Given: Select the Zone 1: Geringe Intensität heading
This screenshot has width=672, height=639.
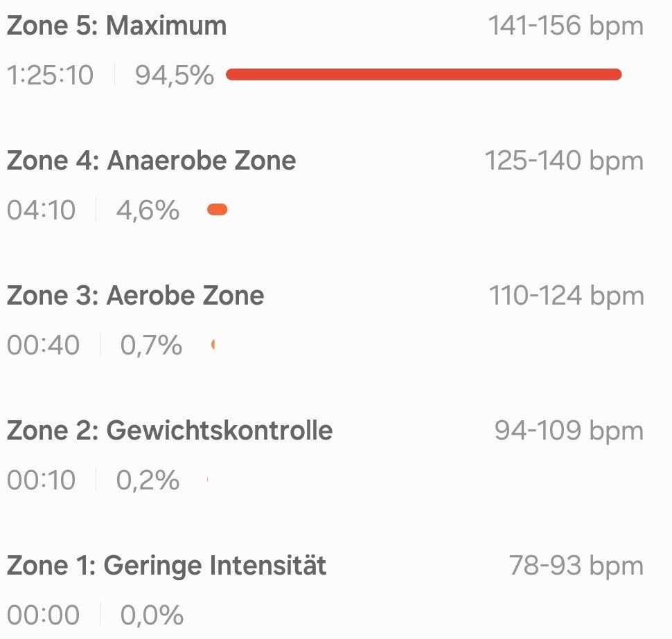Looking at the screenshot, I should point(166,566).
